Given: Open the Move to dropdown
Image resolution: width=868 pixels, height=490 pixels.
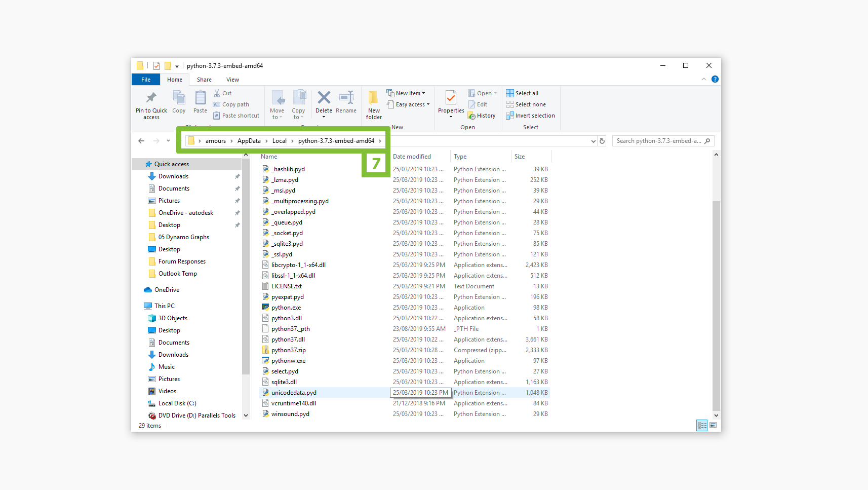Looking at the screenshot, I should (277, 105).
